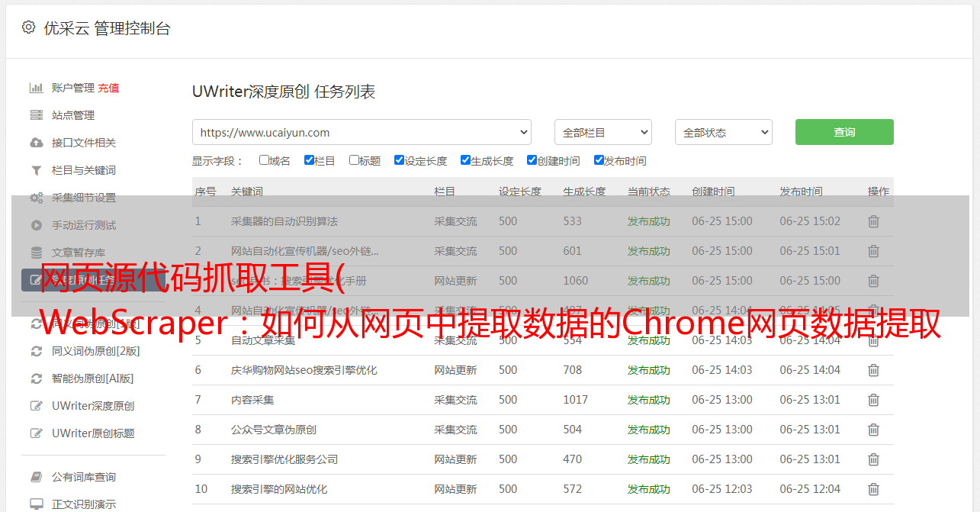Click generated length value 1017

click(576, 400)
